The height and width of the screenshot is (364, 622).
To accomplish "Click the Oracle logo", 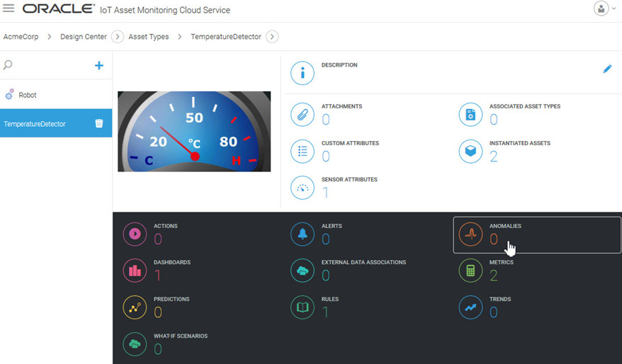I will point(58,8).
